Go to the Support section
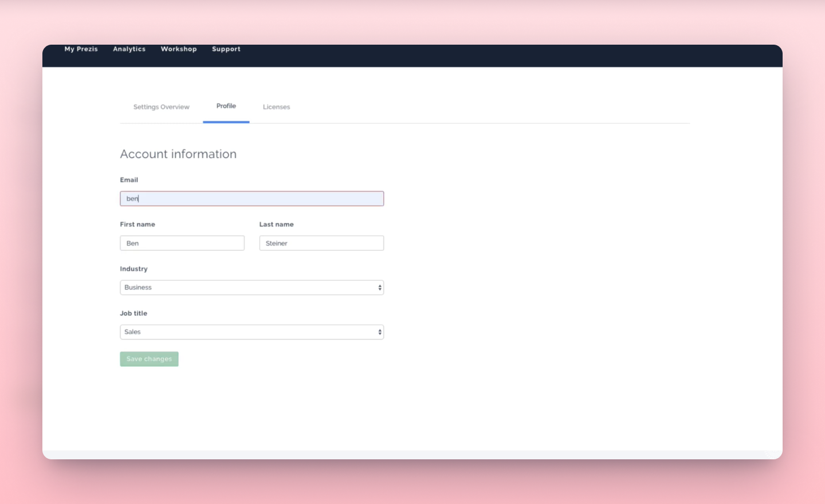Viewport: 825px width, 504px height. pos(226,49)
